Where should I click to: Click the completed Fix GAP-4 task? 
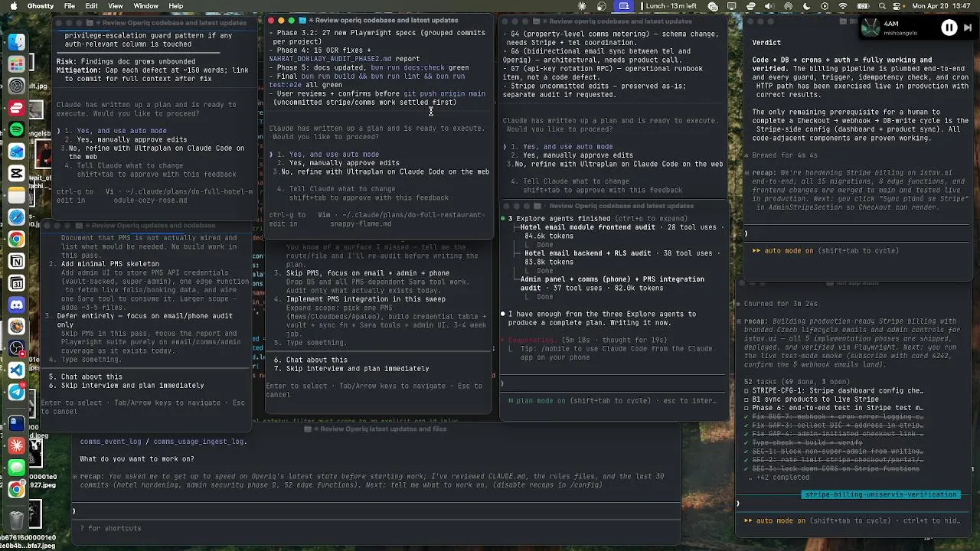coord(834,434)
